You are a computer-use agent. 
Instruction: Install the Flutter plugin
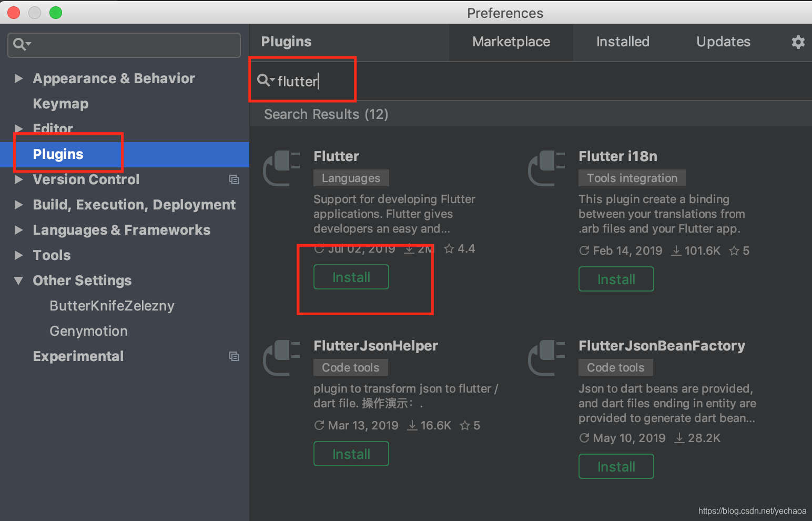(351, 277)
